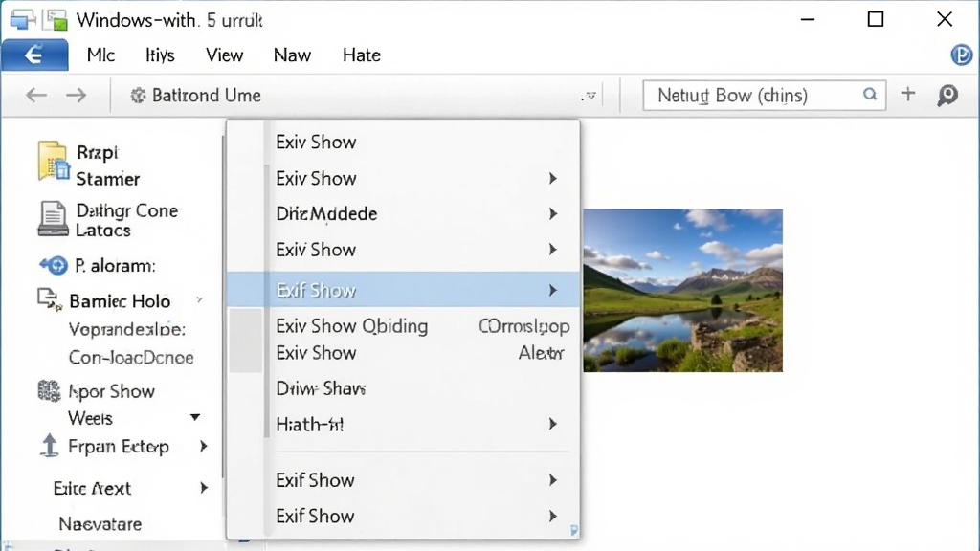Select the highlighted Exif Show entry

403,290
